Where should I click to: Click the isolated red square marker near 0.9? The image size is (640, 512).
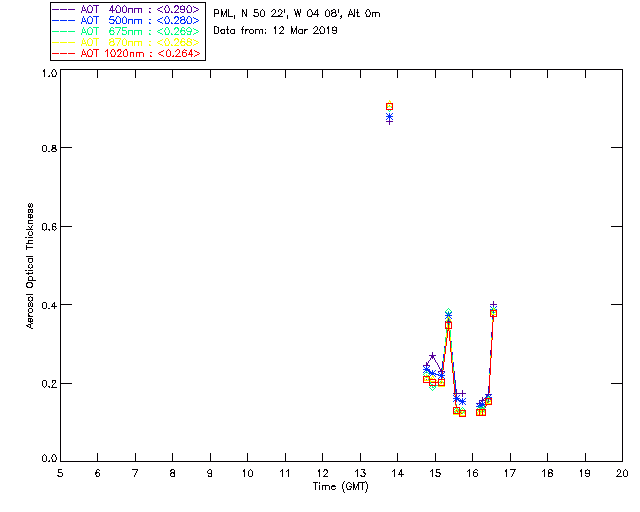point(389,107)
